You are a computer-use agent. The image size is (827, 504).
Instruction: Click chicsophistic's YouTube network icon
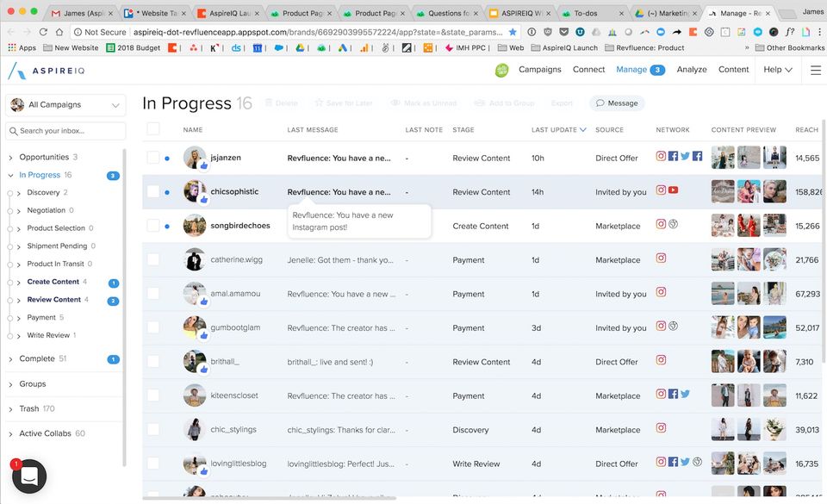pos(673,190)
